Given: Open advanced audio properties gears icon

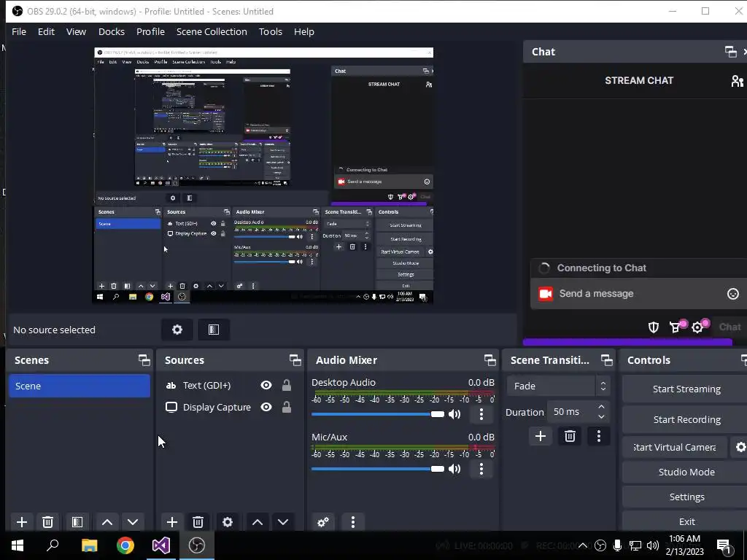Looking at the screenshot, I should 323,522.
